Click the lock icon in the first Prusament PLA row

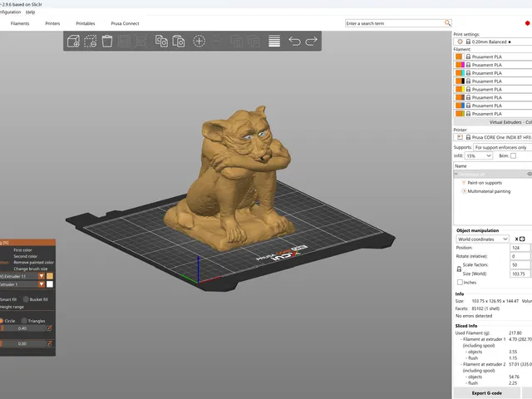[x=468, y=57]
